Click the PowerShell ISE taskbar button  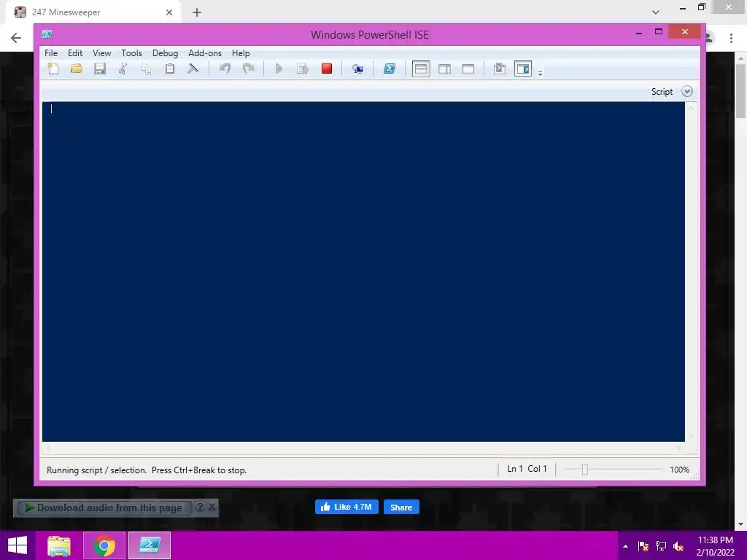tap(149, 545)
